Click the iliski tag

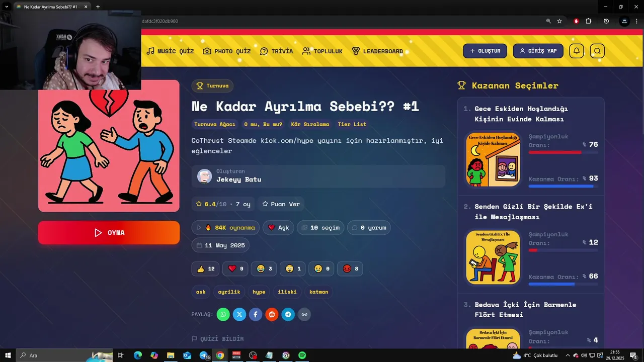click(287, 292)
